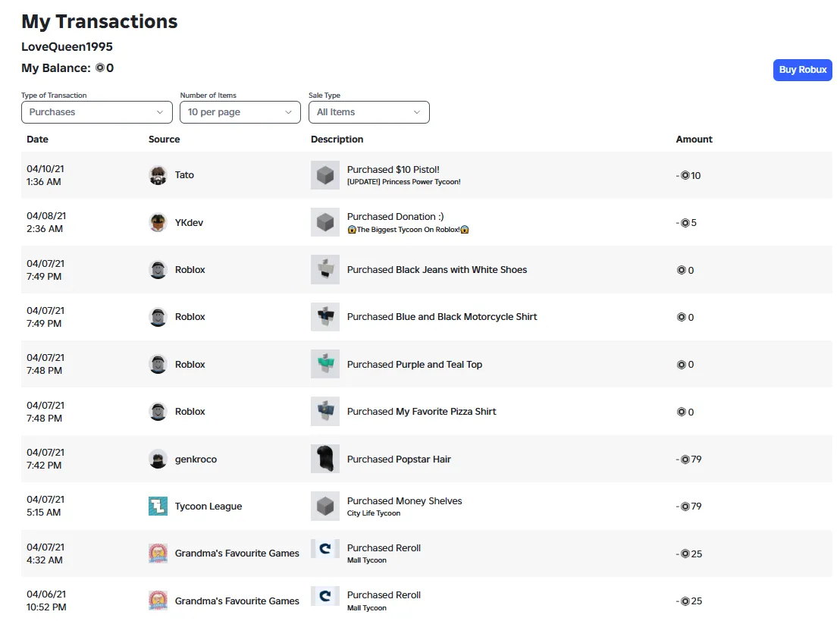Open the Popstar Hair thumbnail
This screenshot has width=840, height=621.
tap(325, 459)
